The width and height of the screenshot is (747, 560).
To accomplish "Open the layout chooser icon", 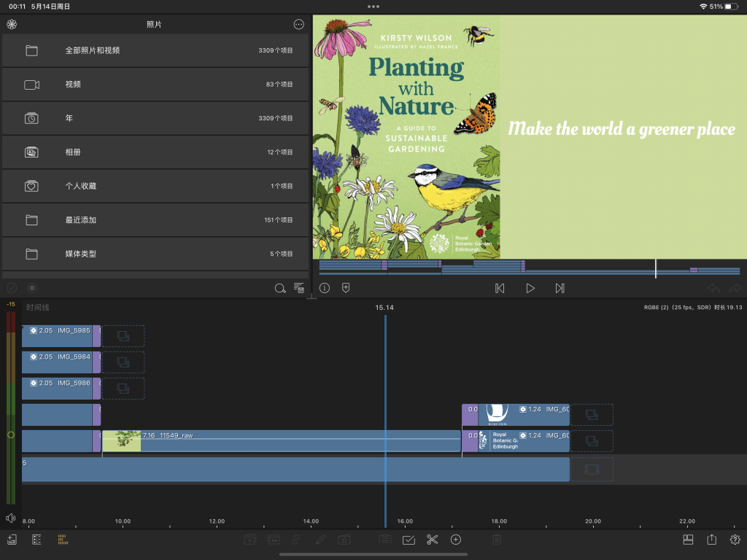I will (x=688, y=540).
